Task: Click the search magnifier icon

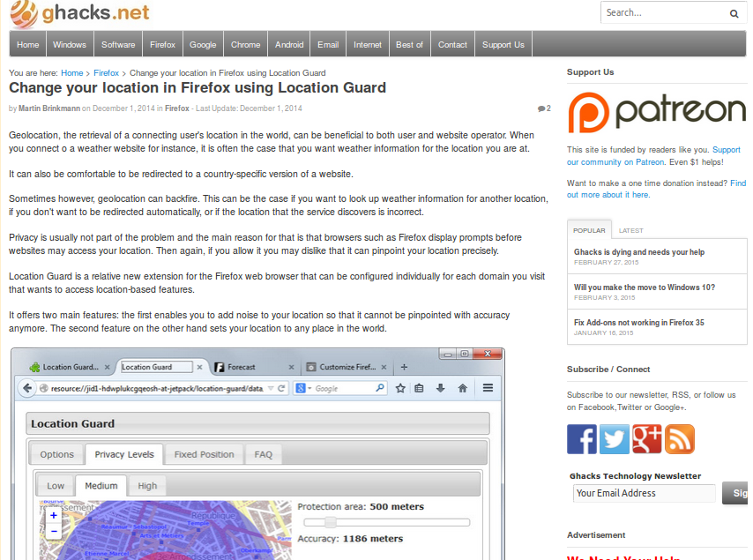Action: point(734,13)
